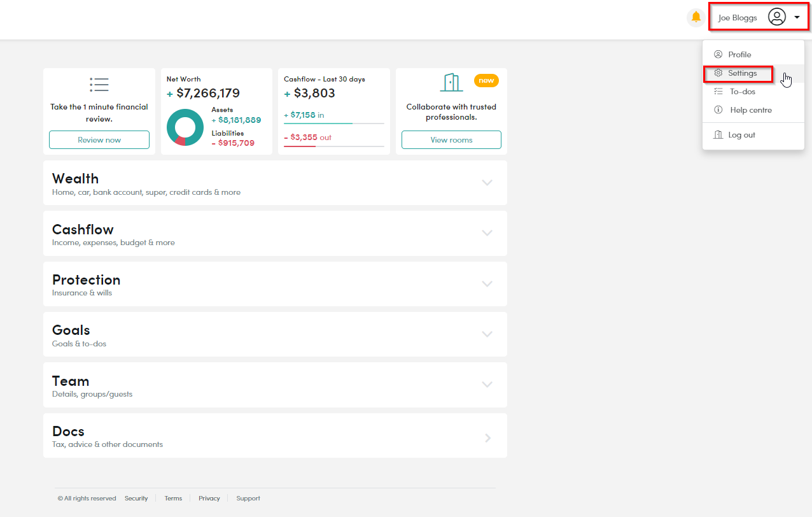812x517 pixels.
Task: Click the Docs heading
Action: [68, 432]
